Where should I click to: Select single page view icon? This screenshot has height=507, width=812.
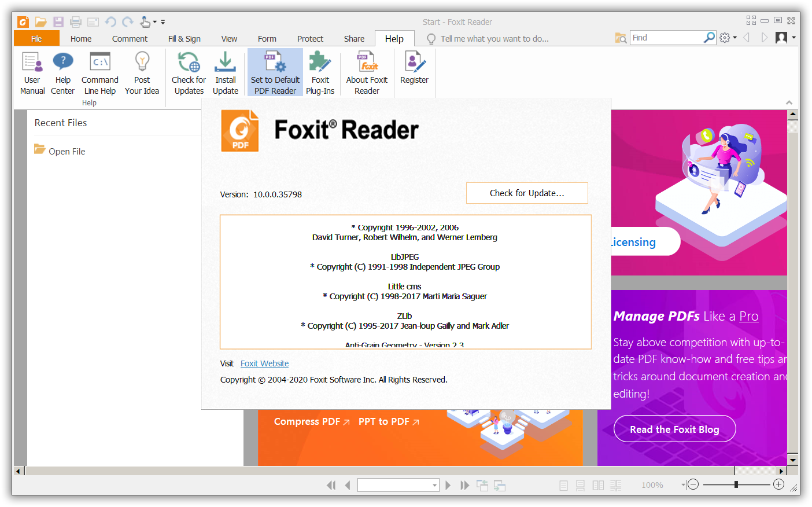point(563,485)
